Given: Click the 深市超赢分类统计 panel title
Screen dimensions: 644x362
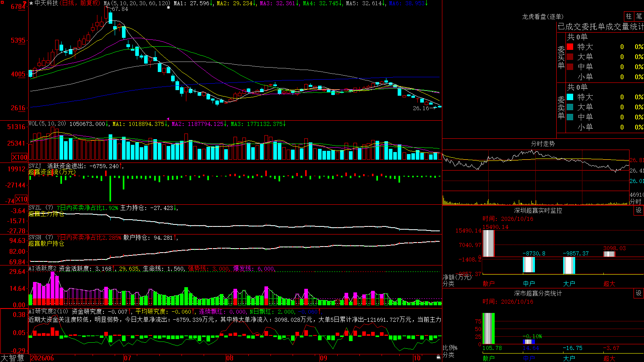Looking at the screenshot, I should click(x=538, y=293).
